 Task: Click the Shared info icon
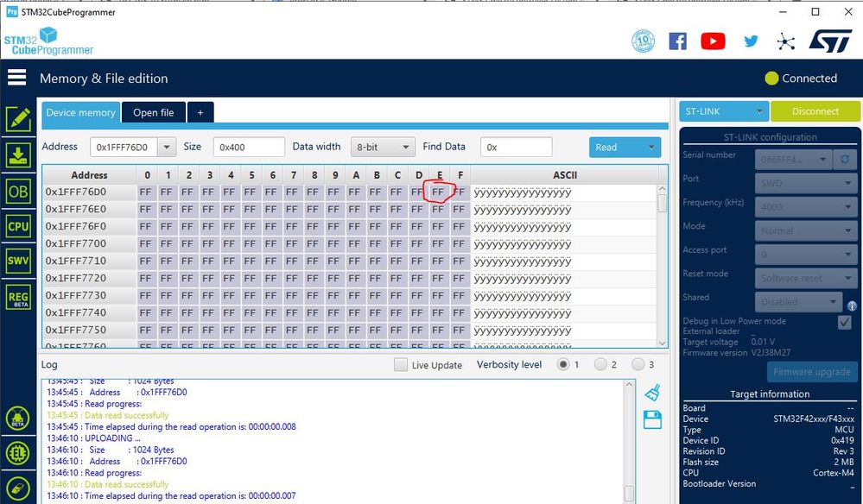click(852, 306)
